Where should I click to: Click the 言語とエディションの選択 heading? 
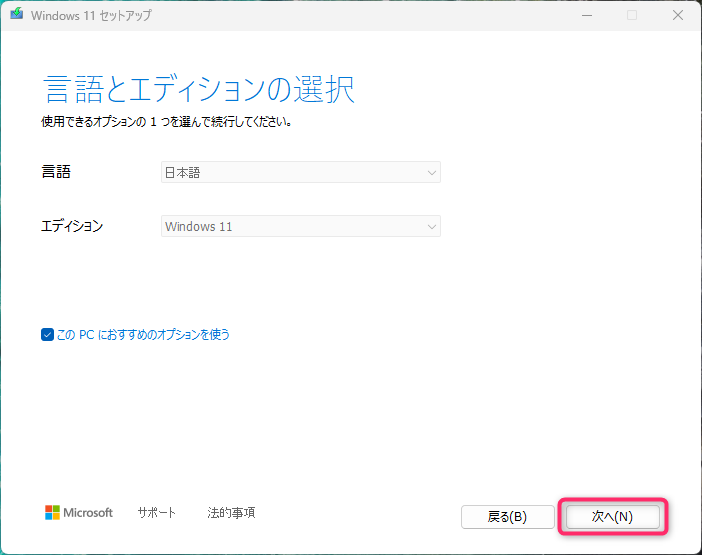pyautogui.click(x=199, y=89)
